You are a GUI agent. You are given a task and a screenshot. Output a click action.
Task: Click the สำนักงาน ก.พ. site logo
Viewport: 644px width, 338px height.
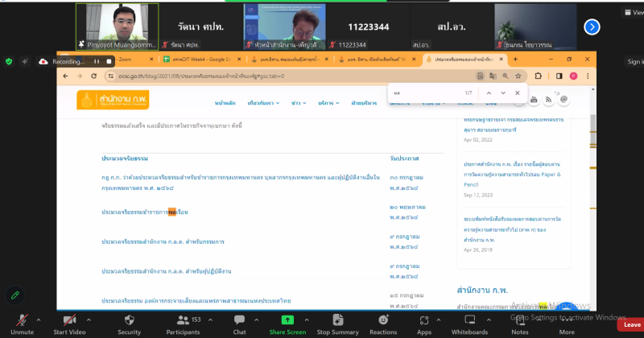[113, 100]
